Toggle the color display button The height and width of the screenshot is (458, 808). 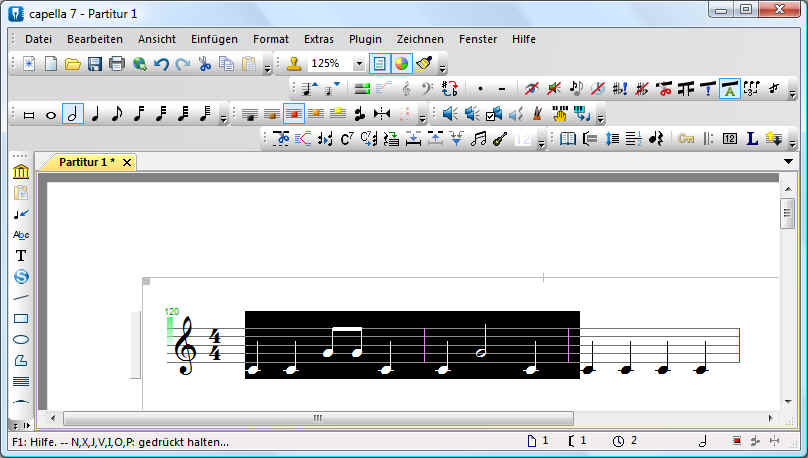click(402, 64)
